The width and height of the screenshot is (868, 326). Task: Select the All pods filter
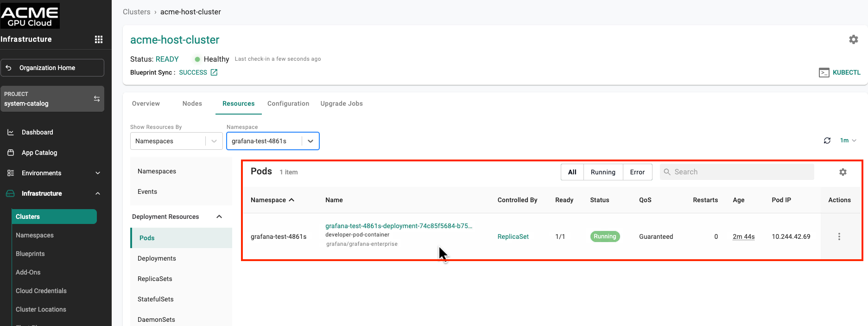572,172
